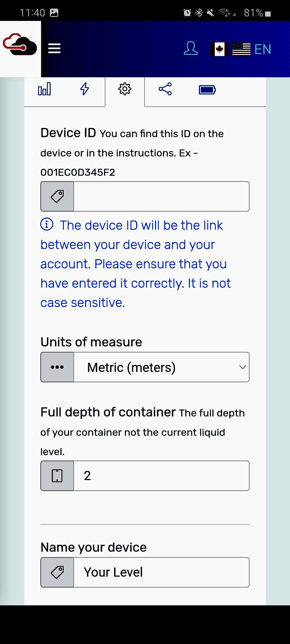Image resolution: width=290 pixels, height=644 pixels.
Task: Tap the tag icon beside Device ID
Action: click(x=57, y=196)
